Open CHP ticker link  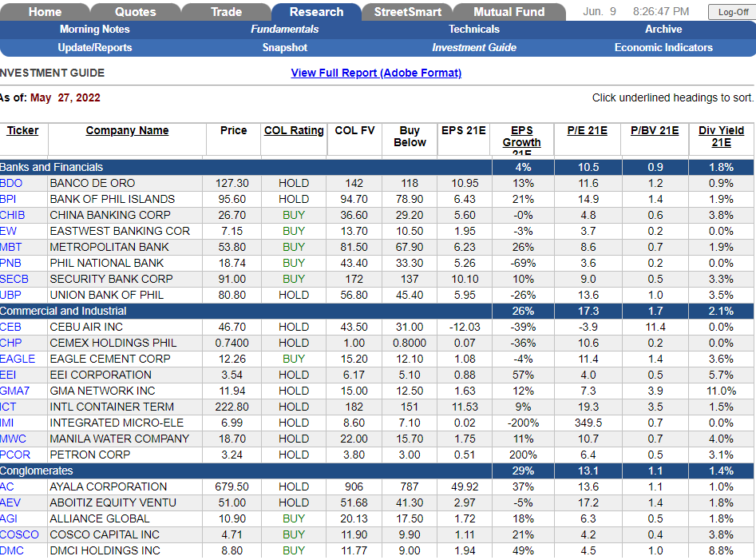coord(11,343)
